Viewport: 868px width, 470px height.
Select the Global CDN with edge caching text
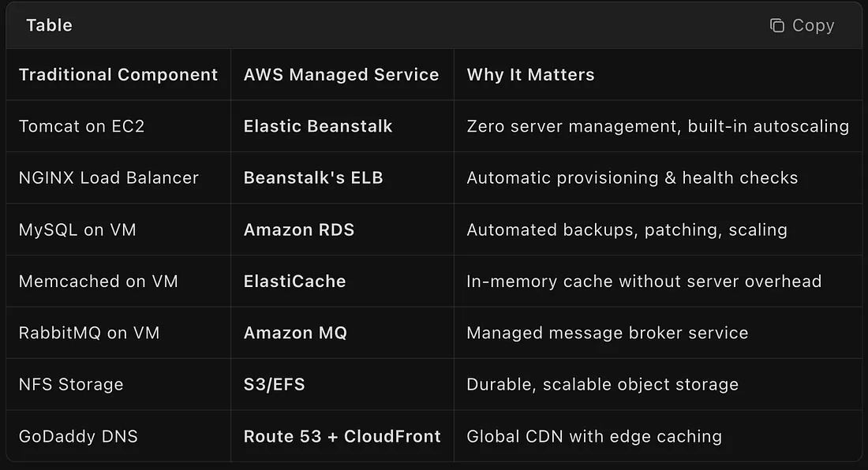[594, 436]
